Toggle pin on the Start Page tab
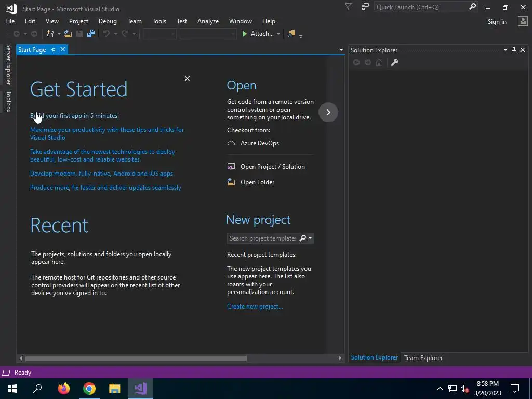Screen dimensions: 532x399 (x=54, y=49)
